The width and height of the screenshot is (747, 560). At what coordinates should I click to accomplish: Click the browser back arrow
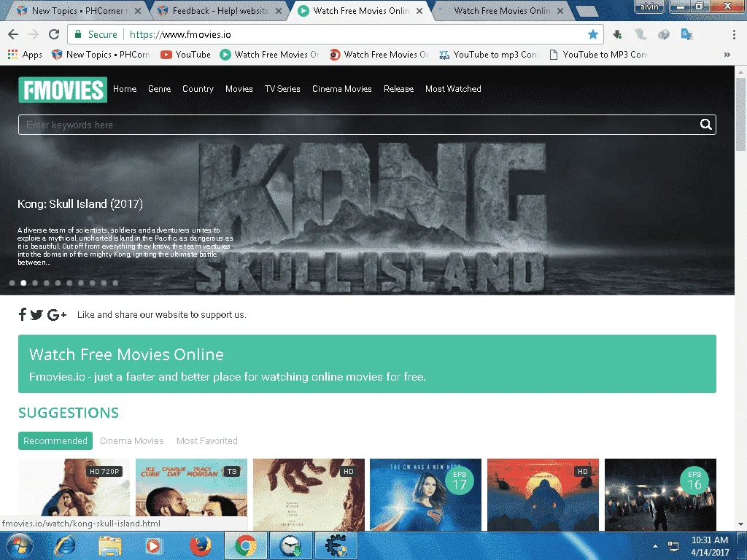13,34
